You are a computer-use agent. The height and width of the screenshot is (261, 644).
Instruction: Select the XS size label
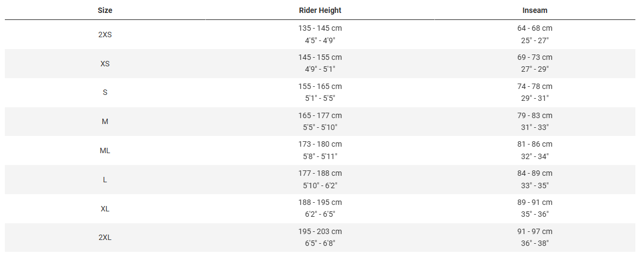click(105, 64)
